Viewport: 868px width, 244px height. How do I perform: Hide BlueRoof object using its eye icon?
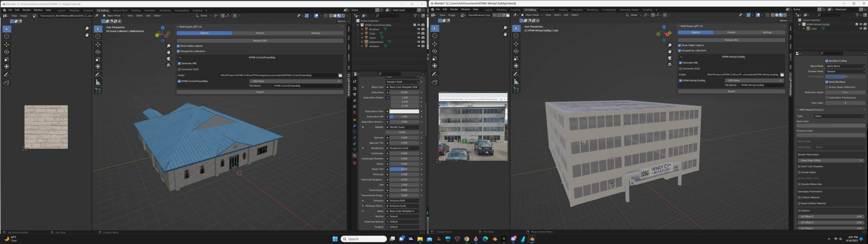(x=418, y=29)
